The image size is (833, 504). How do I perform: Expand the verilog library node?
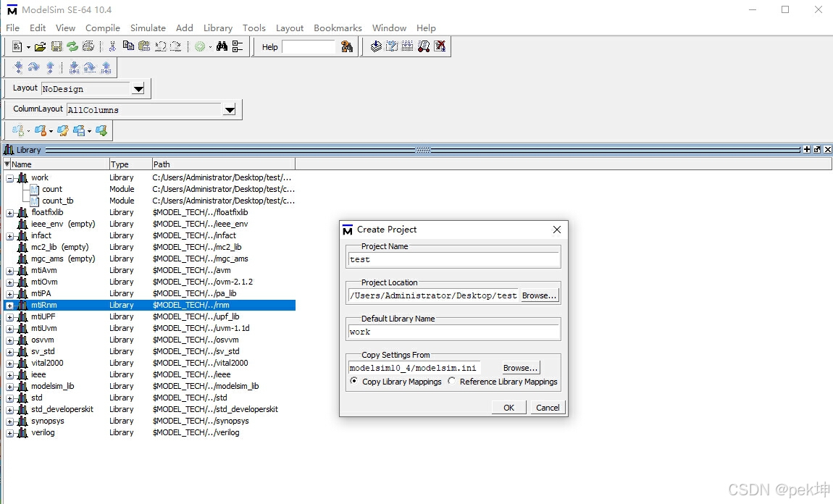(x=9, y=433)
